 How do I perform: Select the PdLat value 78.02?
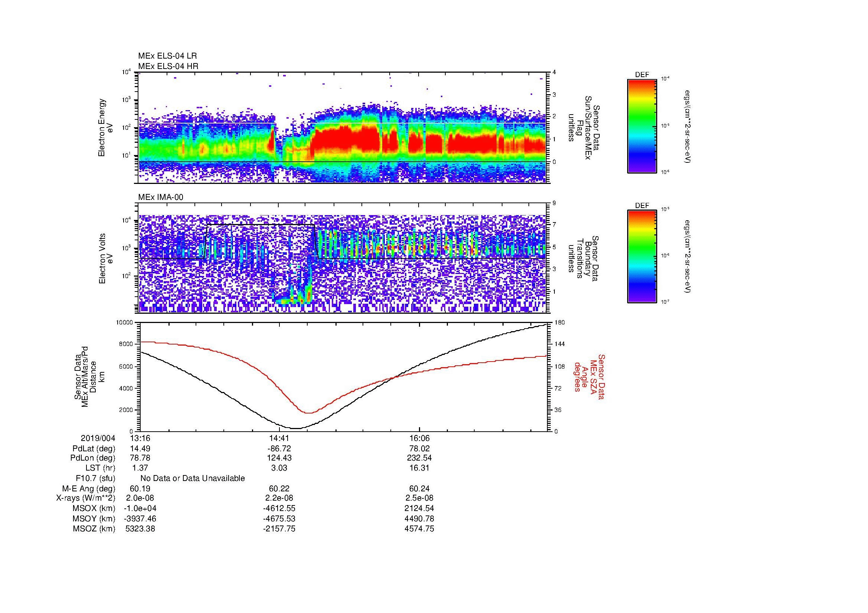click(419, 449)
